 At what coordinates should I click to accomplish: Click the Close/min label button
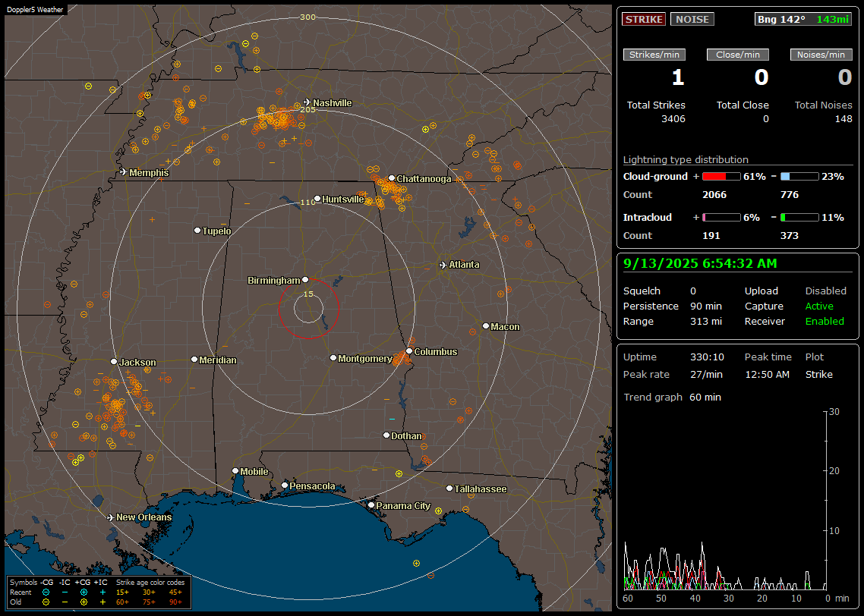coord(738,55)
